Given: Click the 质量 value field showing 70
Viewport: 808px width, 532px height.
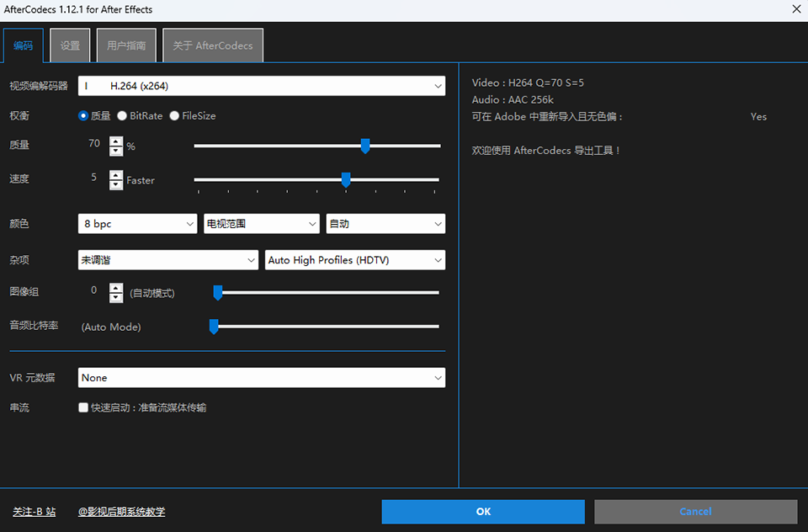Looking at the screenshot, I should pos(94,143).
